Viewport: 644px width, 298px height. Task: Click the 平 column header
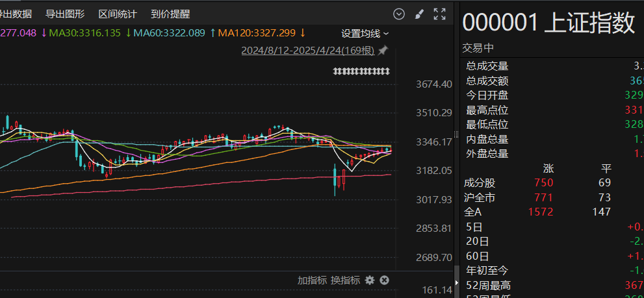[606, 168]
